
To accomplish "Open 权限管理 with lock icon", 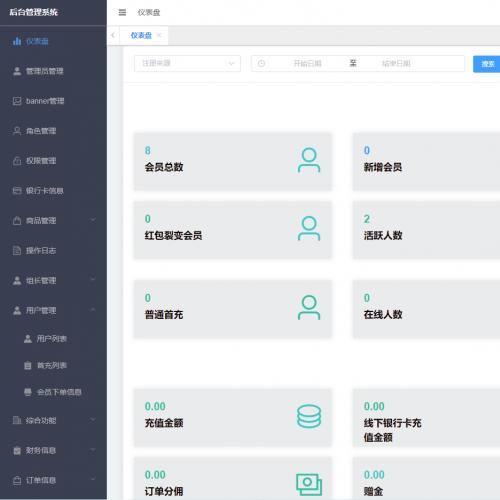I will [x=53, y=161].
